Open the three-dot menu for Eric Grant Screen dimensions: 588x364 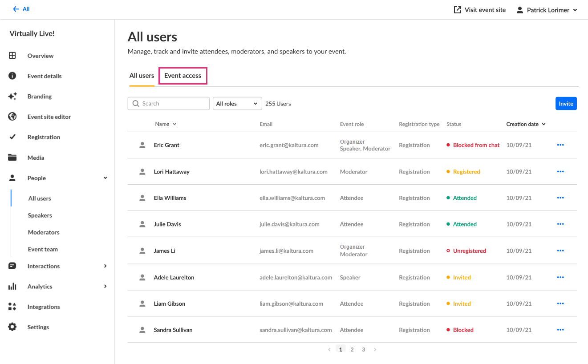click(560, 145)
